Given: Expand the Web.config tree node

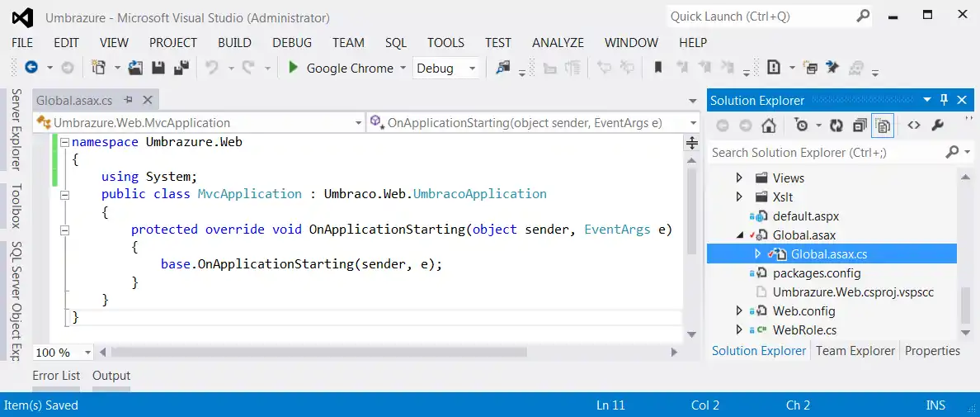Looking at the screenshot, I should 739,310.
